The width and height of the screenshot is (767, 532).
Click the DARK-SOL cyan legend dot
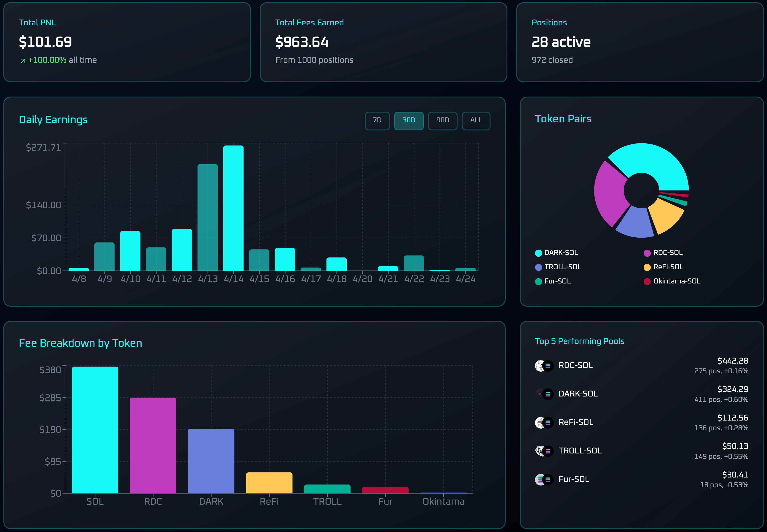tap(538, 253)
